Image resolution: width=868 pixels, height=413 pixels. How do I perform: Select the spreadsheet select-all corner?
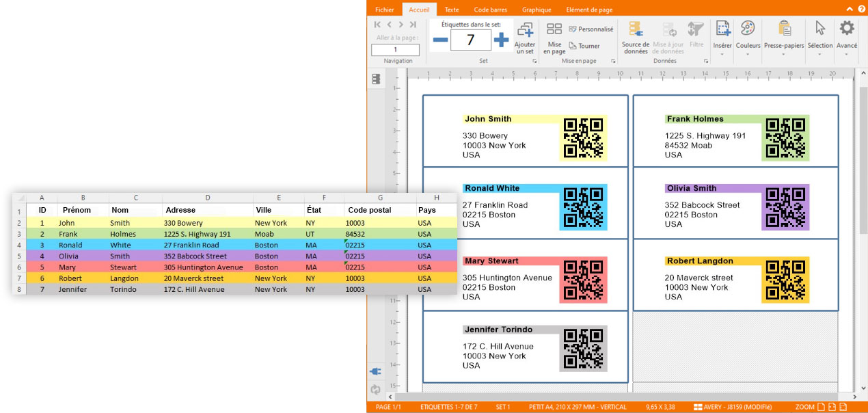pyautogui.click(x=19, y=198)
